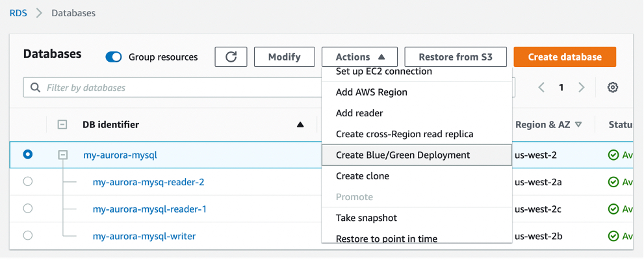The image size is (644, 260).
Task: Go to the next page arrow
Action: pyautogui.click(x=581, y=87)
